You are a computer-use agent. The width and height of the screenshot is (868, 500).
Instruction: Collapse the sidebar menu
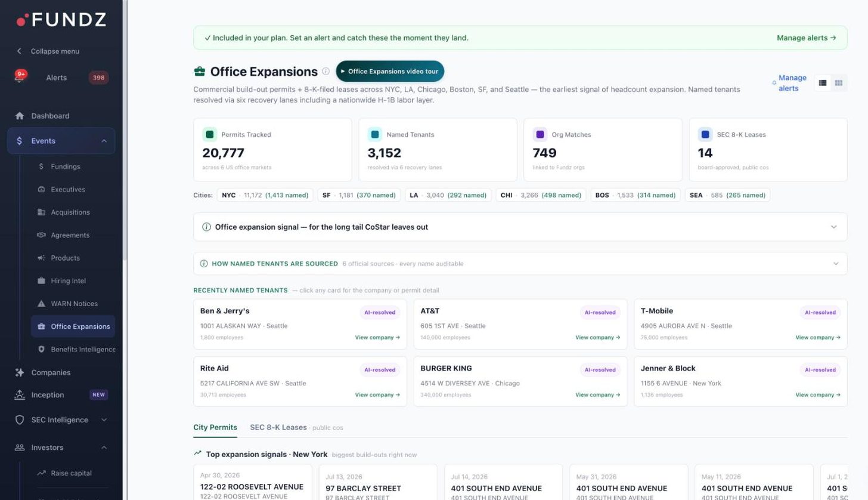(x=48, y=51)
